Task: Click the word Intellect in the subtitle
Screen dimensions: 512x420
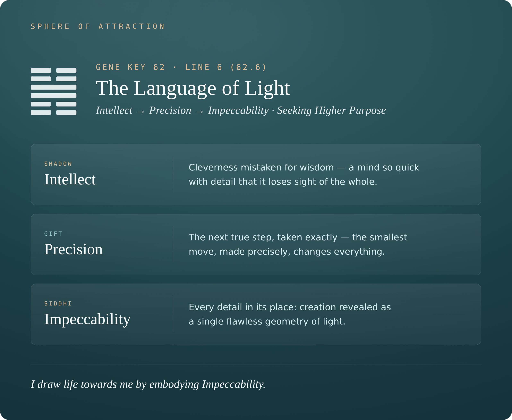Action: point(114,110)
